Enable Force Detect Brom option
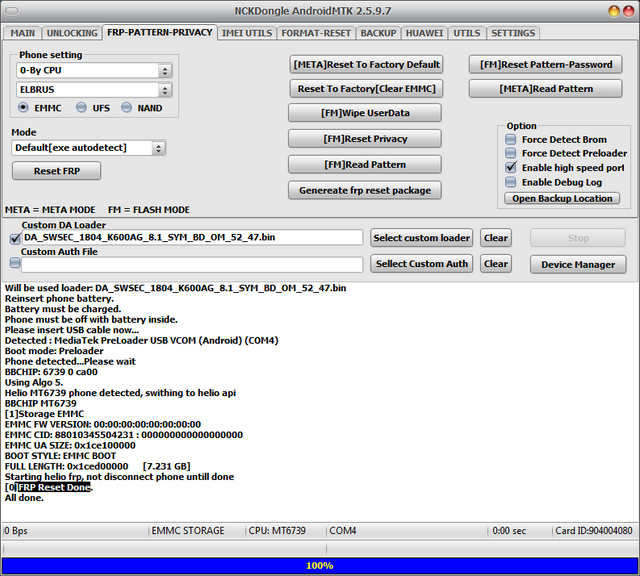The image size is (640, 576). click(x=511, y=140)
